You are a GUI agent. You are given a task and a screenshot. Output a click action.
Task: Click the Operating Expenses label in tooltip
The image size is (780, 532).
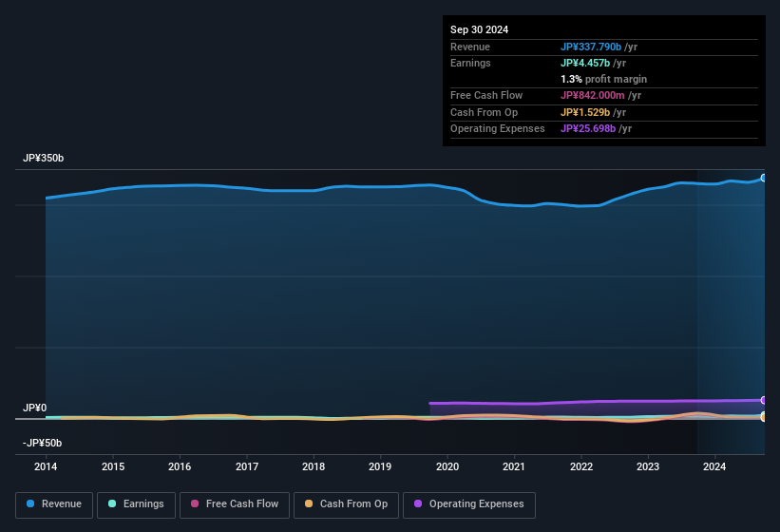click(498, 128)
